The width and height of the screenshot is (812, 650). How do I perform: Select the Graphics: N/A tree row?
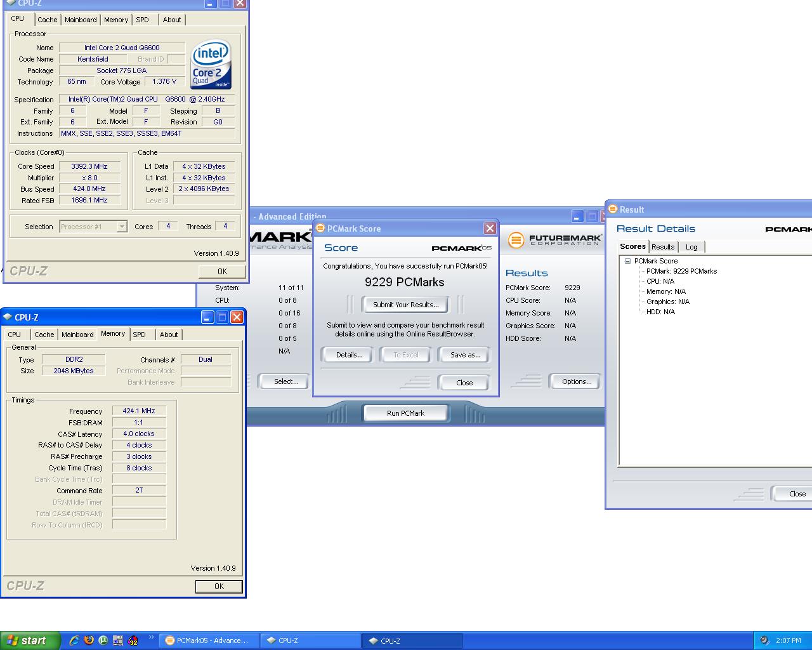[668, 302]
